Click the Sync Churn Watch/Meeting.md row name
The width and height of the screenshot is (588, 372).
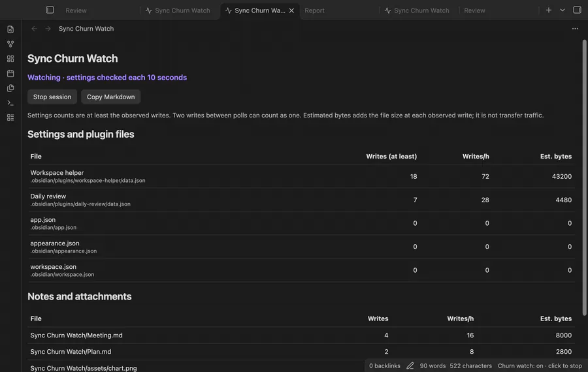(x=76, y=335)
